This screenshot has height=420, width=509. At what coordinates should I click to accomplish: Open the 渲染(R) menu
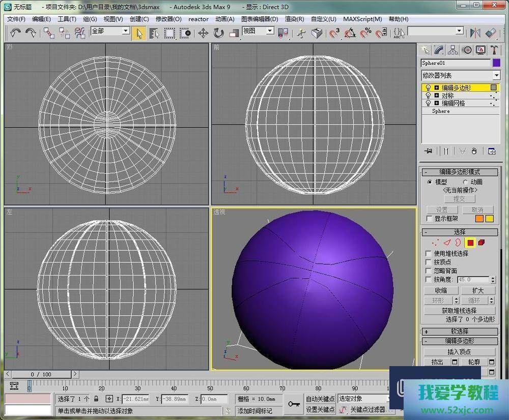[x=294, y=19]
